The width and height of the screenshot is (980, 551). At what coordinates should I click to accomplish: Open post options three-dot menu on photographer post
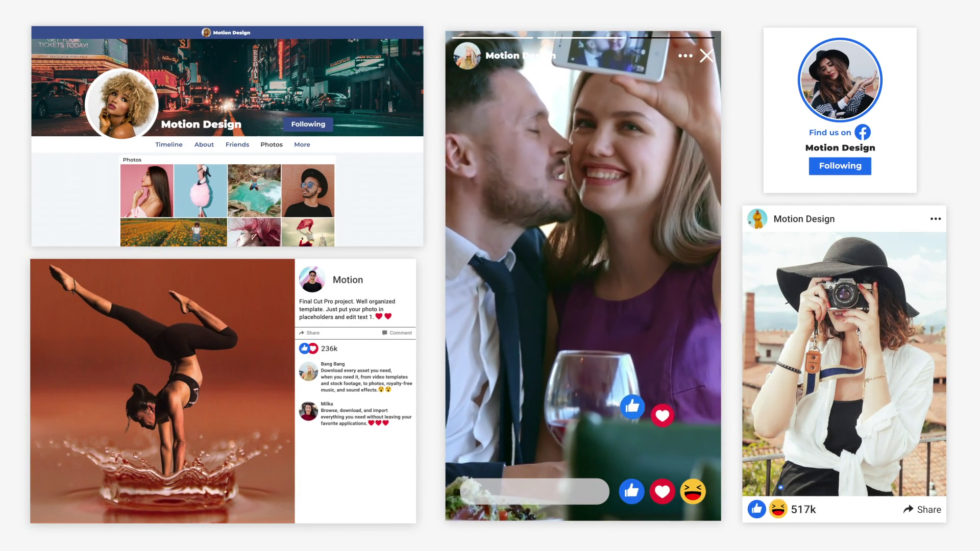[x=935, y=219]
